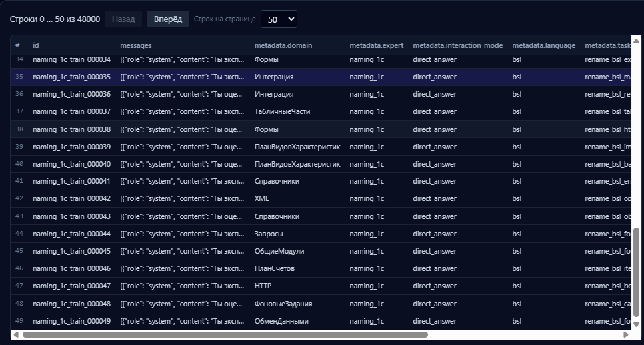Click domain cell ОбщиеМодули
The image size is (644, 345).
[279, 252]
